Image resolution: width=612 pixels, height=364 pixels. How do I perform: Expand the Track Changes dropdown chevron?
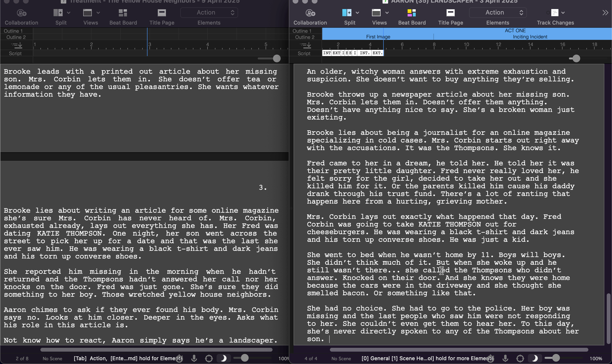563,13
